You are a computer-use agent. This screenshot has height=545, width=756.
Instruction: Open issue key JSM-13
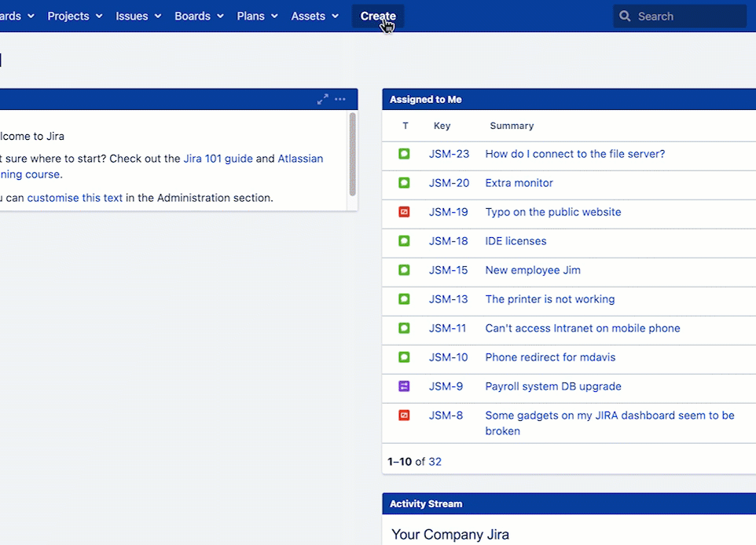[449, 299]
